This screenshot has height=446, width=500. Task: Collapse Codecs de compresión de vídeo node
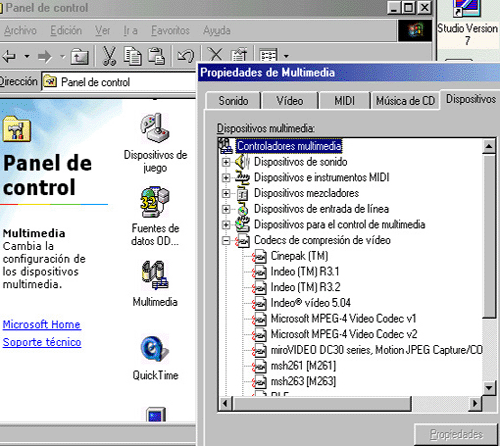[x=226, y=240]
